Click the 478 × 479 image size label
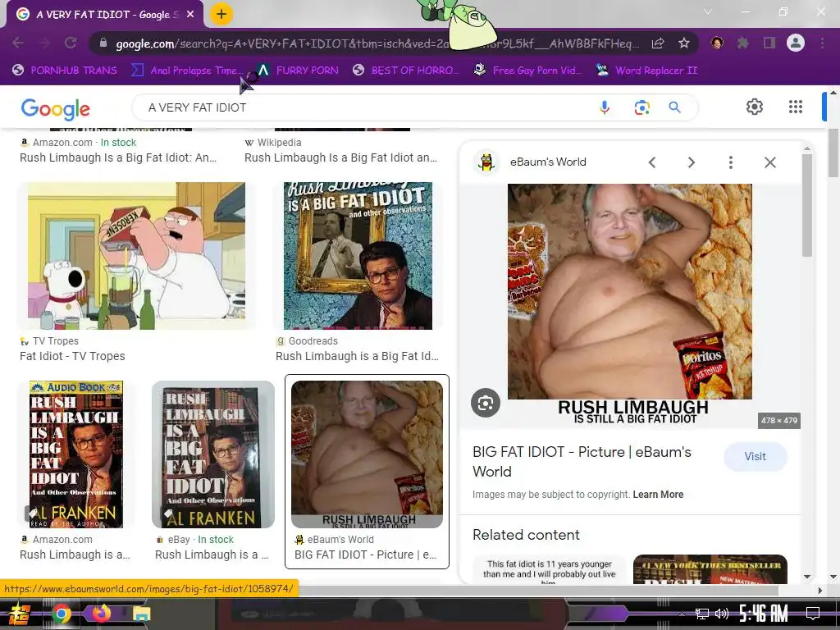Screen dimensions: 840x630 779,421
